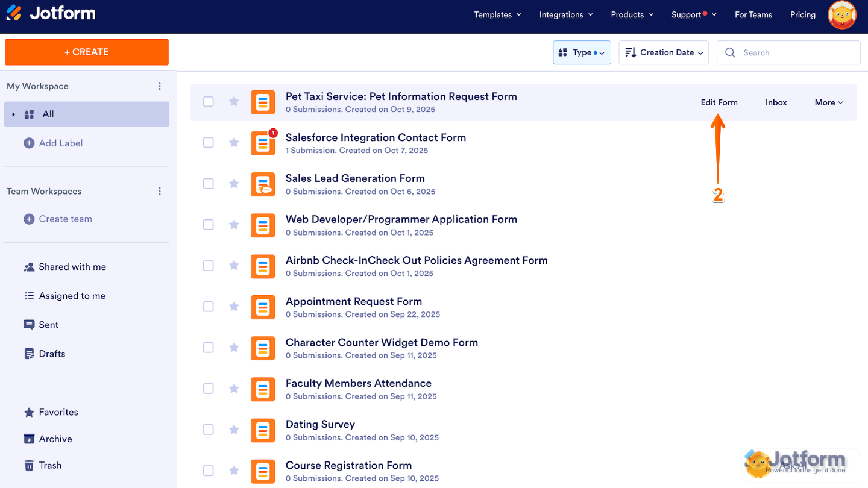Select the Pet Taxi Service form checkbox

(x=208, y=102)
